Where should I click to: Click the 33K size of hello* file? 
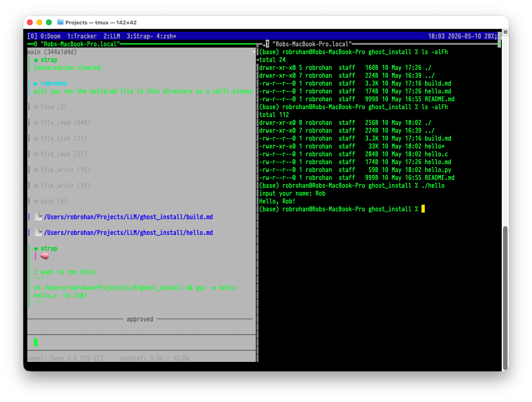coord(373,146)
